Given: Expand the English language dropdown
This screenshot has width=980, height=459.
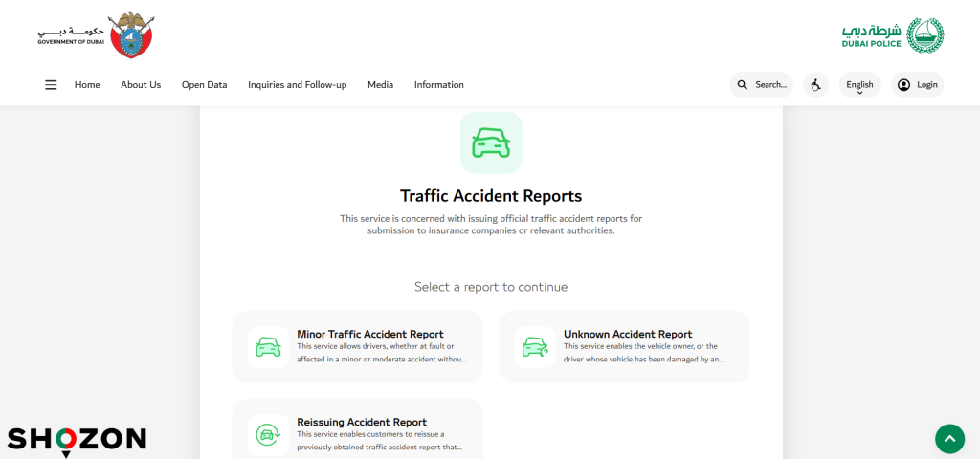Looking at the screenshot, I should click(859, 85).
